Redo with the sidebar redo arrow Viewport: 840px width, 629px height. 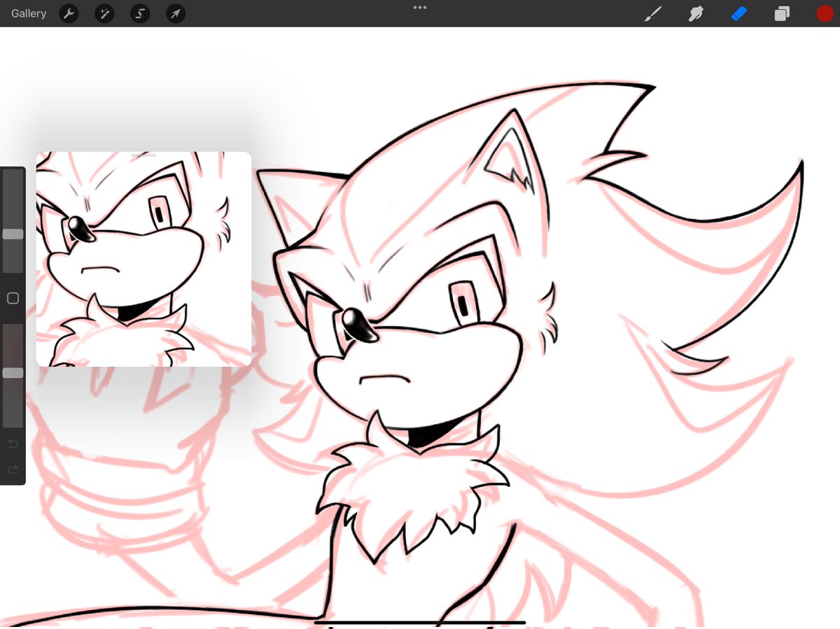tap(13, 469)
